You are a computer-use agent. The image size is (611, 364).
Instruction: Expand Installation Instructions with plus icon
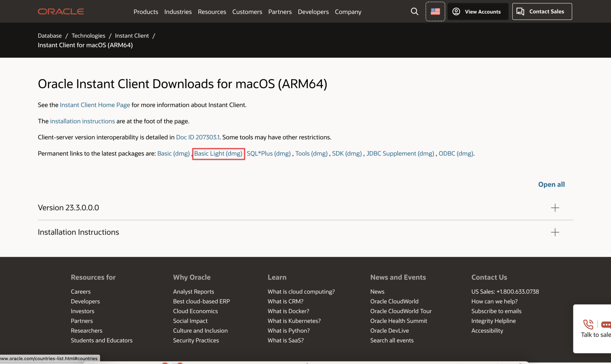pyautogui.click(x=555, y=232)
